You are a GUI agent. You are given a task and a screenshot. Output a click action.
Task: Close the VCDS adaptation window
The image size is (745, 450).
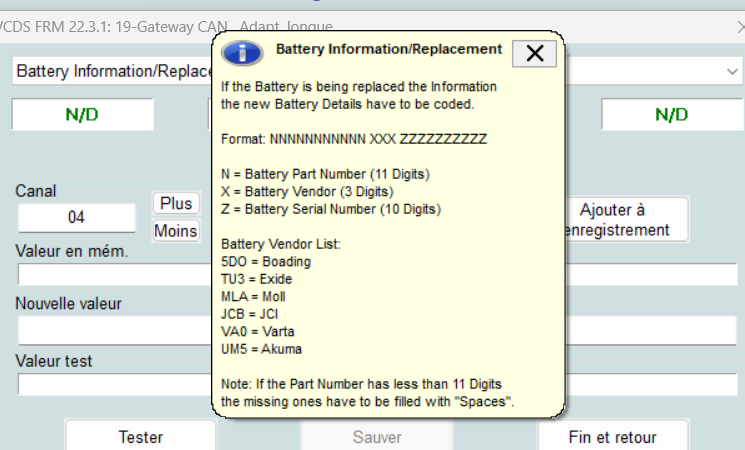[x=740, y=27]
